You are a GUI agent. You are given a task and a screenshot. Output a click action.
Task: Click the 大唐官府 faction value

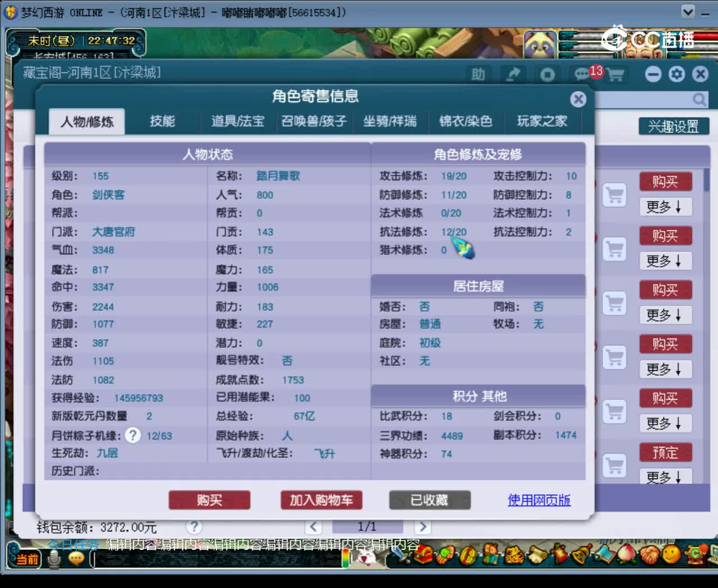(x=114, y=232)
